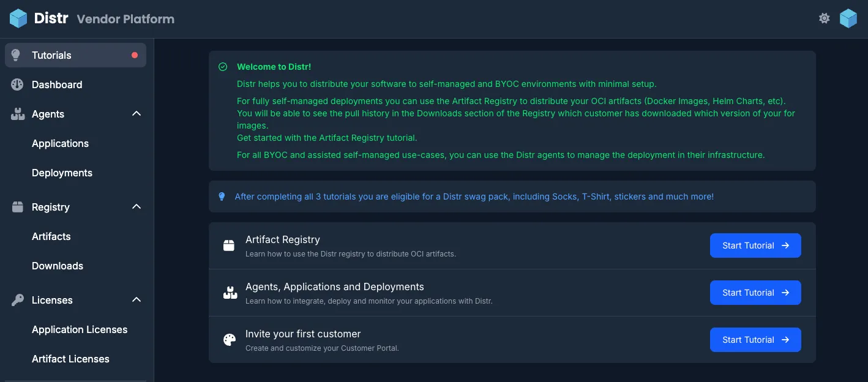Click the blue cube account icon top right
Viewport: 868px width, 382px height.
(x=848, y=18)
